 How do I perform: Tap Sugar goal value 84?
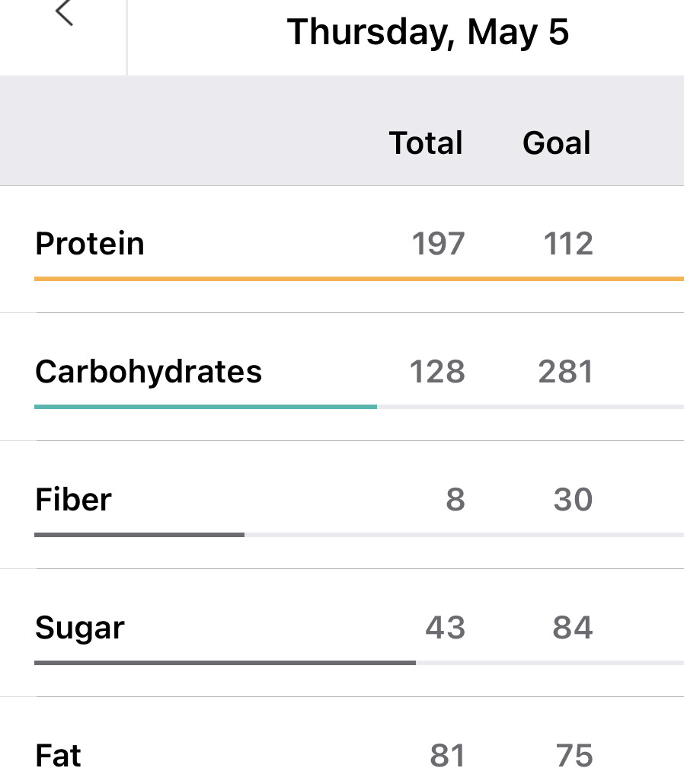(573, 628)
